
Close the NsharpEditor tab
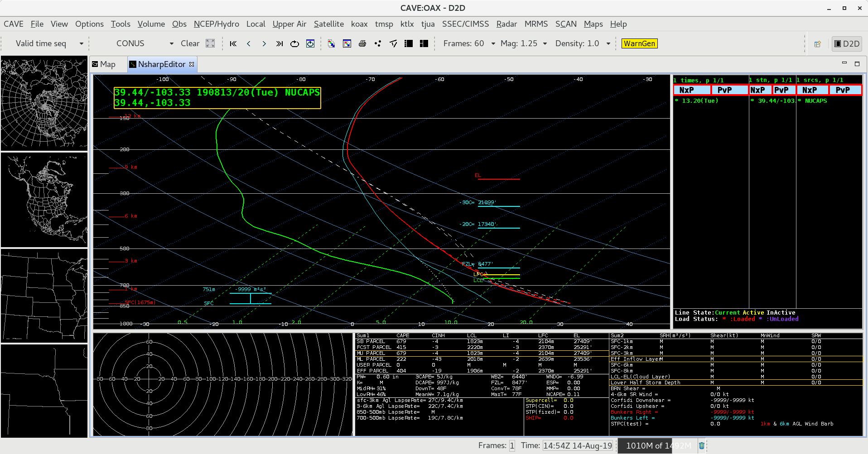(192, 64)
